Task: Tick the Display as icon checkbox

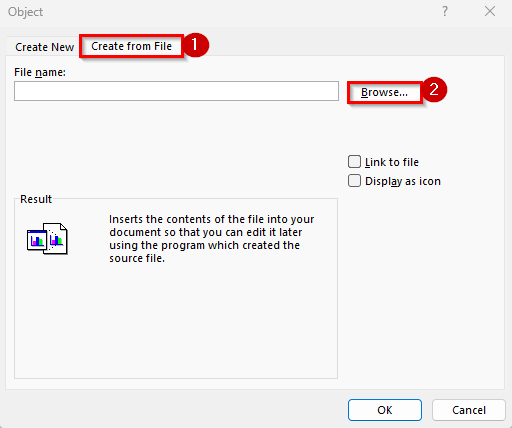Action: point(354,181)
